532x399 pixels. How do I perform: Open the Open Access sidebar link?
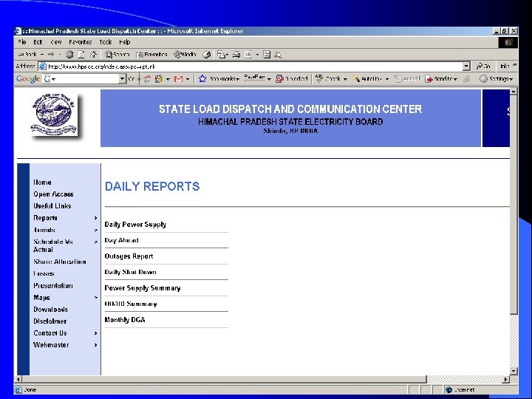click(x=54, y=194)
